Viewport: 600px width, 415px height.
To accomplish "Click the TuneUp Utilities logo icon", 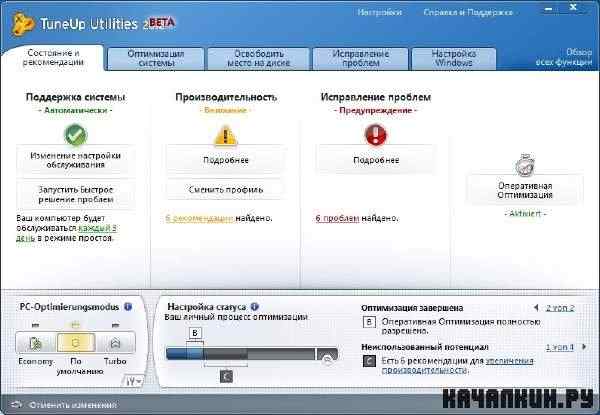I will coord(23,24).
